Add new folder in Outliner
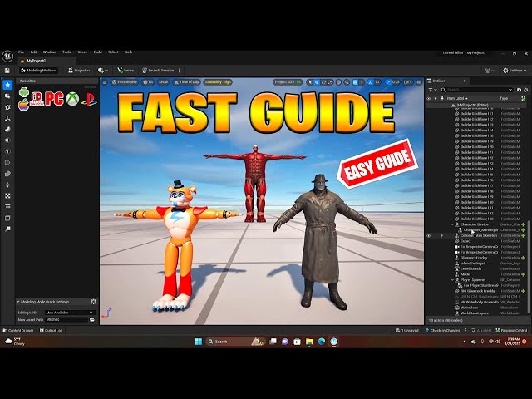Screen dimensions: 532x399 pyautogui.click(x=519, y=90)
